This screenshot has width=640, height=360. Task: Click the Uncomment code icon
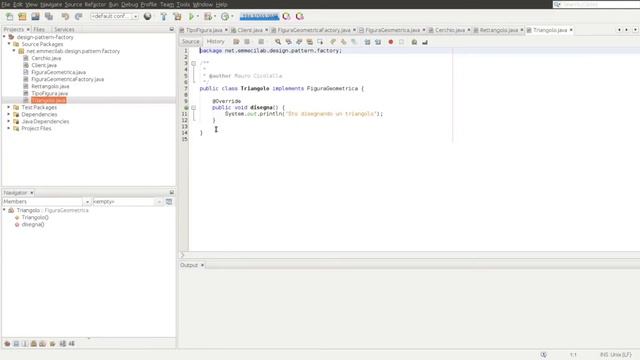(425, 42)
